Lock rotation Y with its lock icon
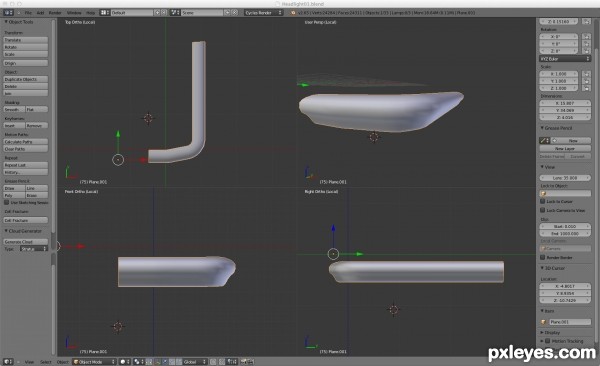Screen dimensions: 600x366 tap(586, 44)
